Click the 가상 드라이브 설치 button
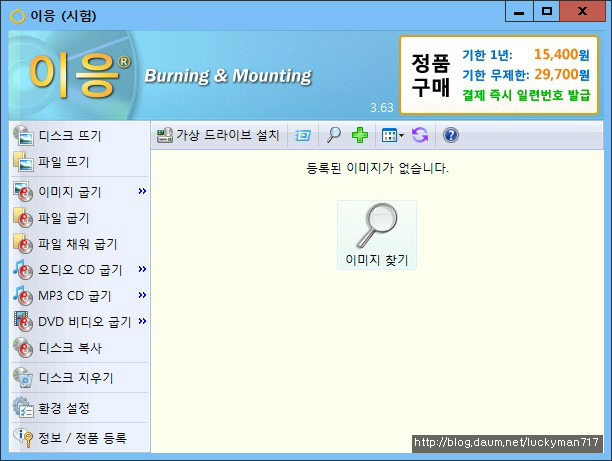The image size is (612, 461). [218, 135]
